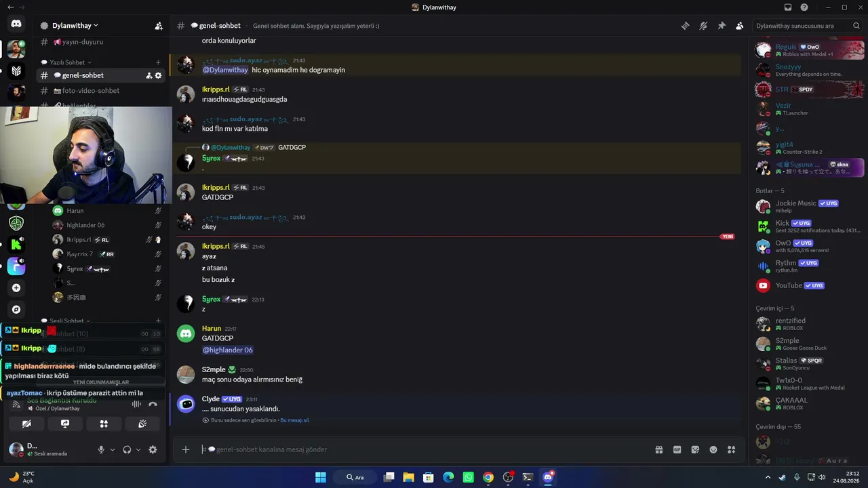Open Discord direct messages home icon

[16, 24]
